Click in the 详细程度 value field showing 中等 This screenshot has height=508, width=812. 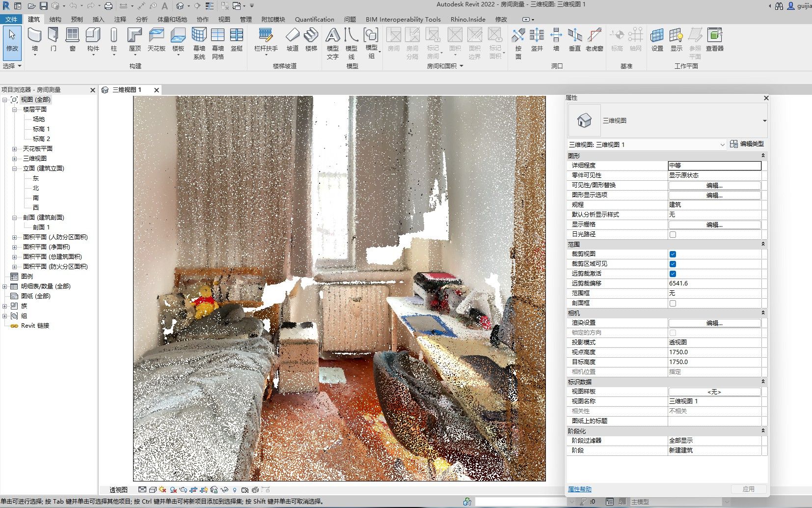coord(714,166)
